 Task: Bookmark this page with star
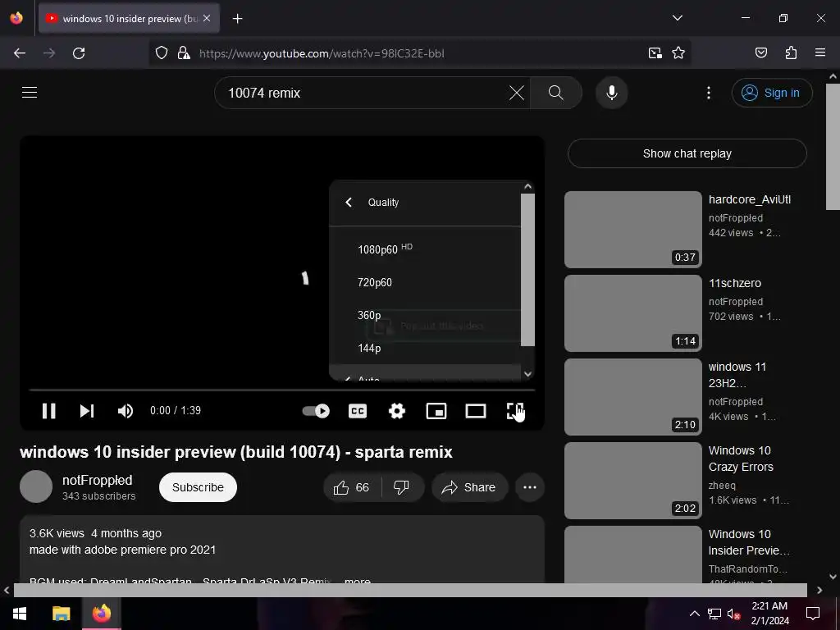pyautogui.click(x=678, y=53)
